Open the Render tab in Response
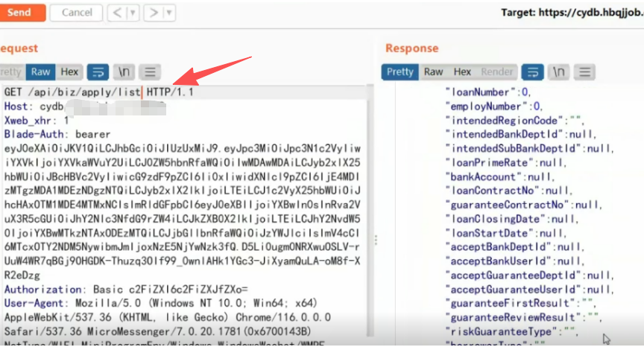644x347 pixels. pos(497,72)
